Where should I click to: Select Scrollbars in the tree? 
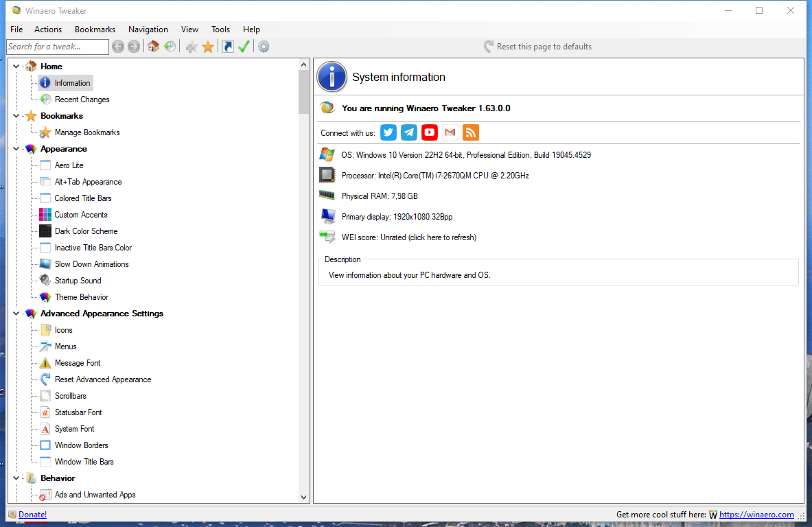71,396
